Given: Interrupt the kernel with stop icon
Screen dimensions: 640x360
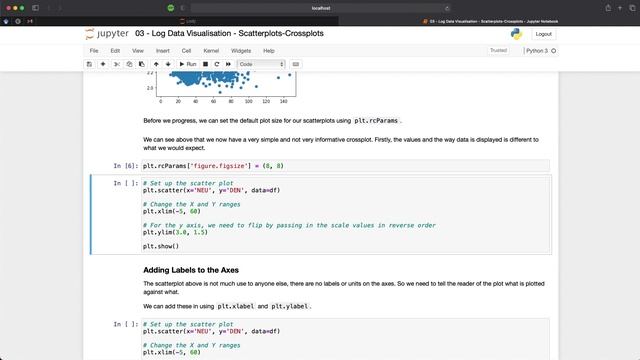Looking at the screenshot, I should click(205, 64).
